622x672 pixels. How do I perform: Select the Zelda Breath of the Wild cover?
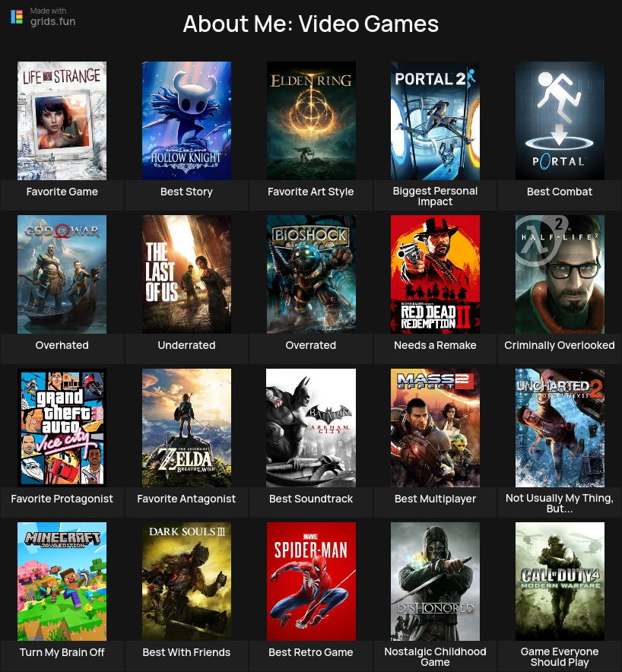(186, 428)
